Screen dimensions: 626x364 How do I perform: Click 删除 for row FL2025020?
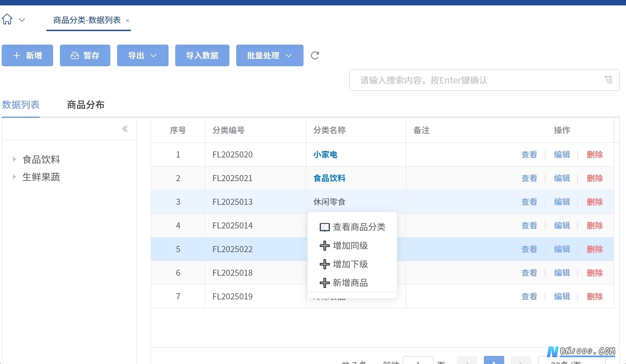click(595, 154)
